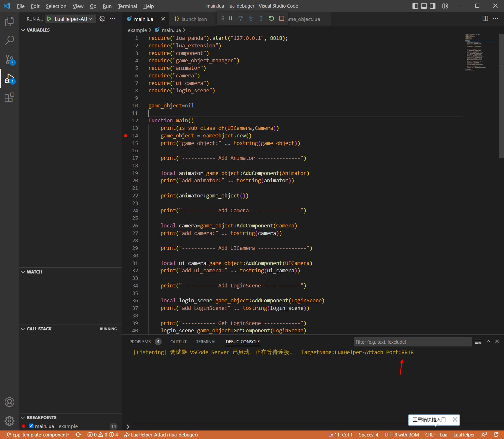Open Run view more actions ellipsis
The image size is (504, 439).
[112, 19]
